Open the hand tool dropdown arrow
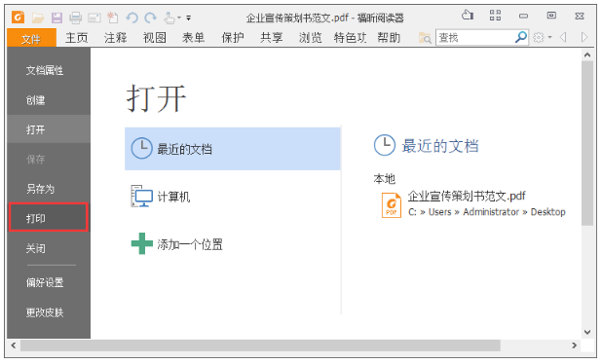This screenshot has width=602, height=364. coord(179,18)
